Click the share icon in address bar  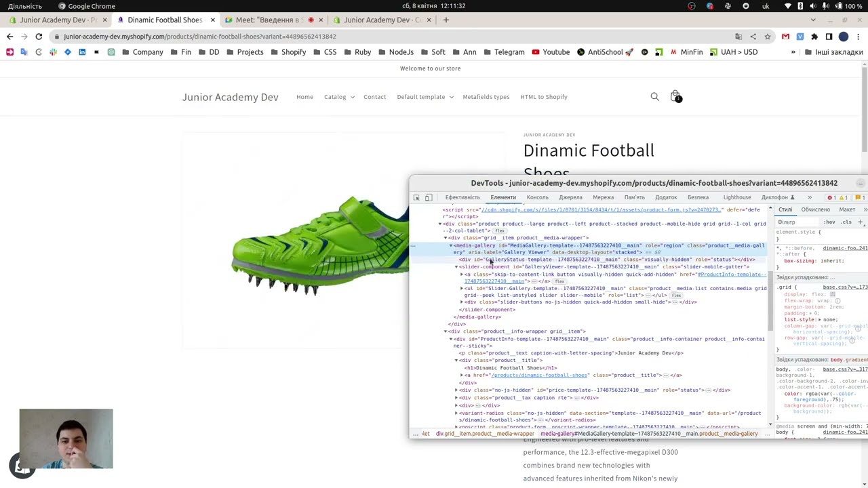pyautogui.click(x=753, y=37)
